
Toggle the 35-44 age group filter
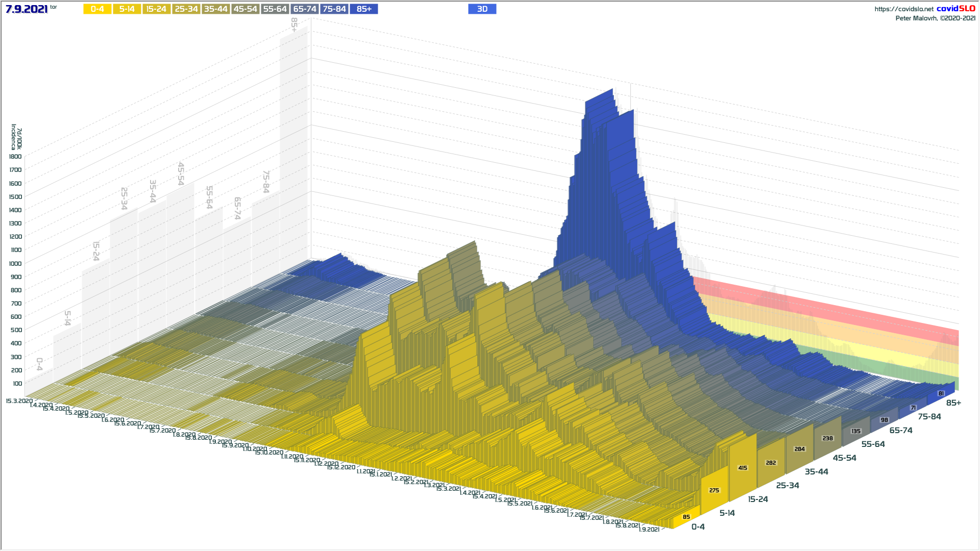coord(215,9)
